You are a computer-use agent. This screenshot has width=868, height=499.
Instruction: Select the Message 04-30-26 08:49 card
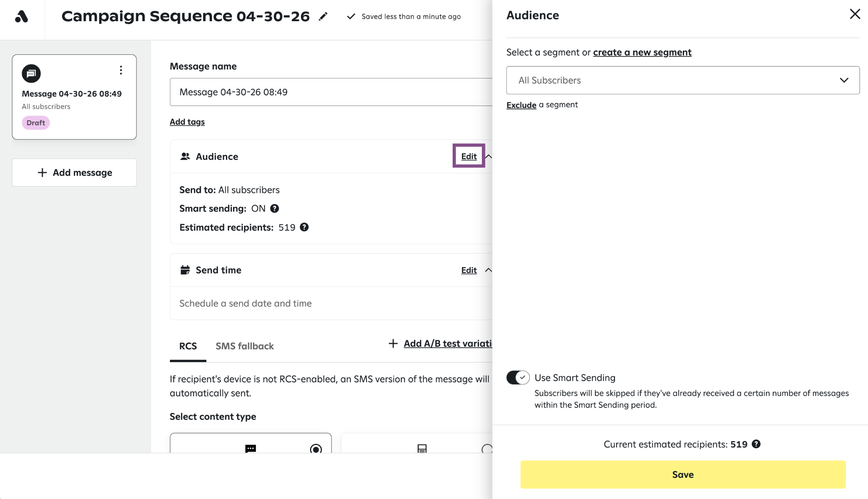tap(74, 97)
